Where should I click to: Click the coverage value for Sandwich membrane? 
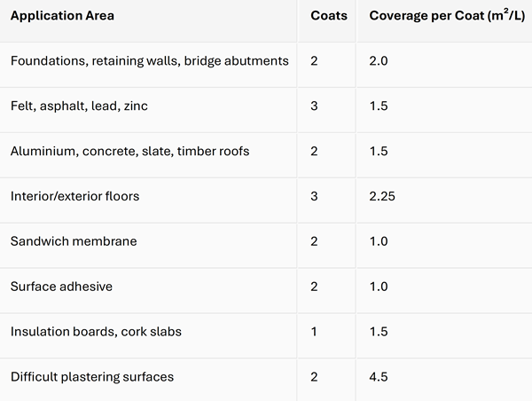point(379,241)
